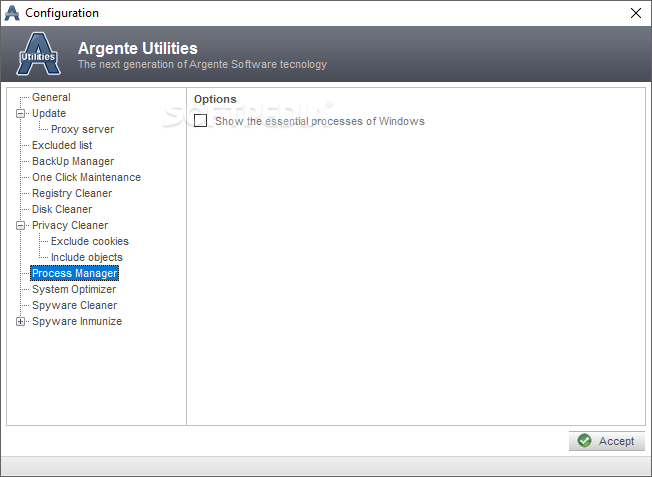Open One Click Maintenance settings

click(x=86, y=177)
